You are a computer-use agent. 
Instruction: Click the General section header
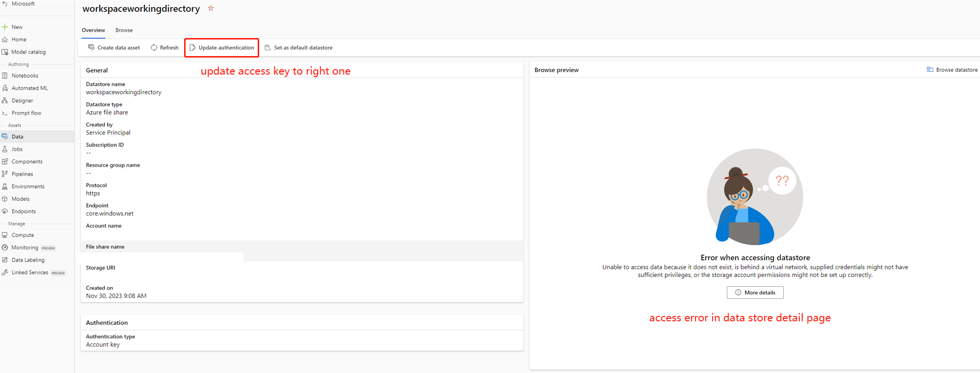click(x=97, y=70)
